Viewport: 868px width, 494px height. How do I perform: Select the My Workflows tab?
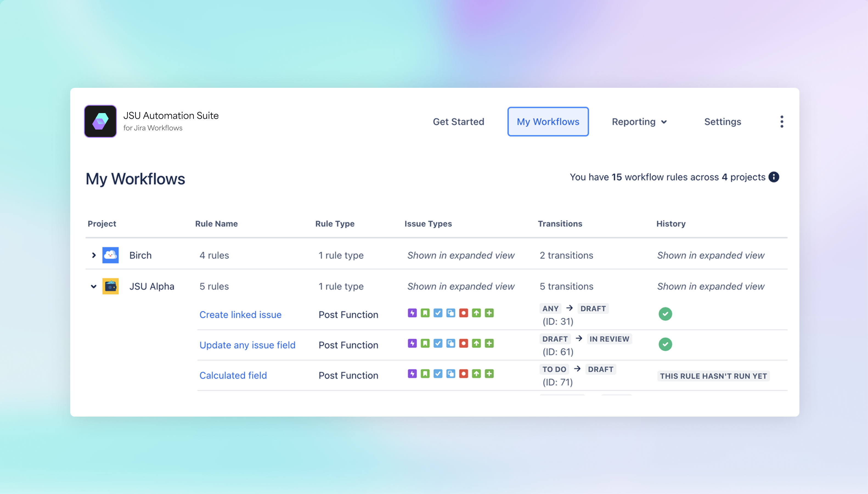[x=548, y=122]
